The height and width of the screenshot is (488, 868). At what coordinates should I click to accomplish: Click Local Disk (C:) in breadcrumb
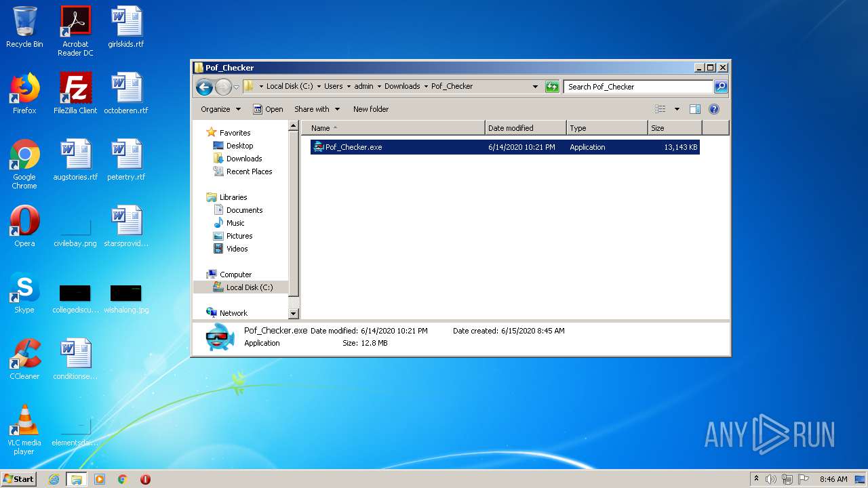[290, 86]
